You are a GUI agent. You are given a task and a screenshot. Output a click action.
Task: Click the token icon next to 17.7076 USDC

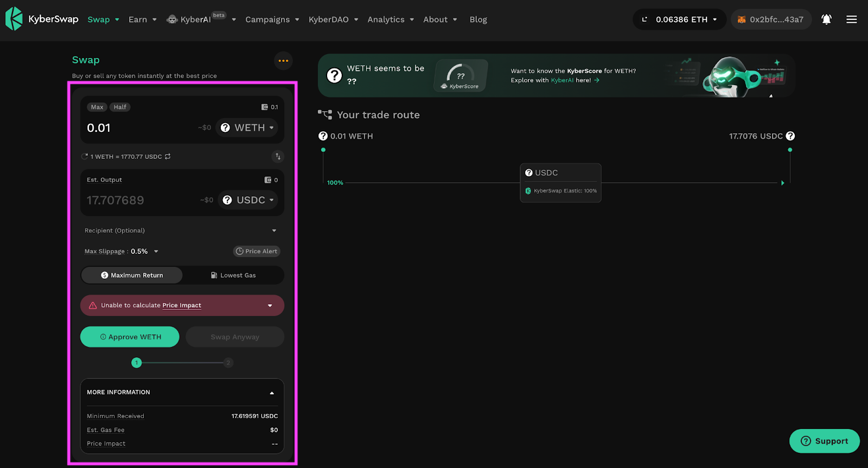790,136
